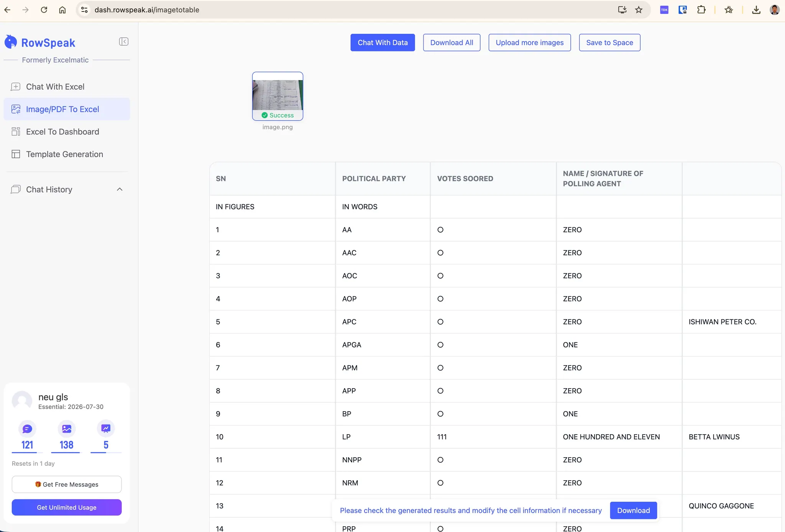Screen dimensions: 785x532
Task: Select Image/PDF To Excel menu item
Action: pos(67,109)
